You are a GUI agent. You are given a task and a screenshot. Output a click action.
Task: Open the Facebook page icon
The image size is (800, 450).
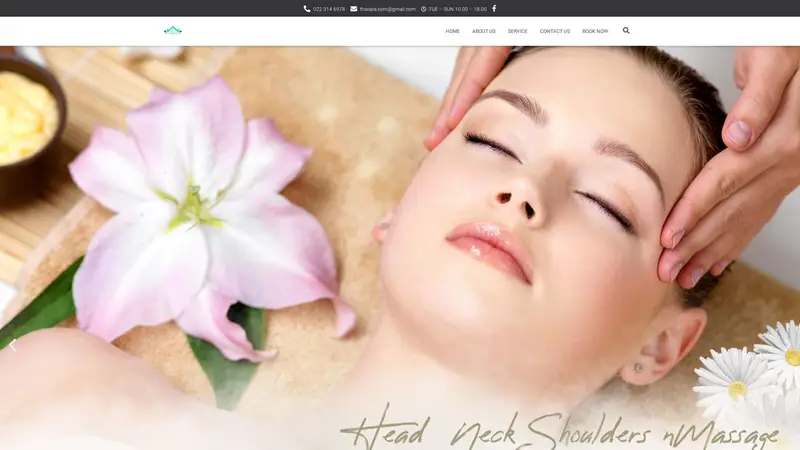tap(494, 9)
